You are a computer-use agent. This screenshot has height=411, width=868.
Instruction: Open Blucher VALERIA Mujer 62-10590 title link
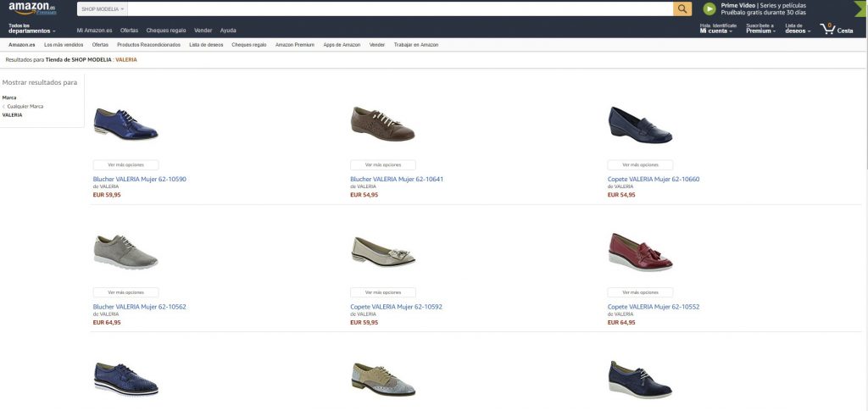point(140,179)
